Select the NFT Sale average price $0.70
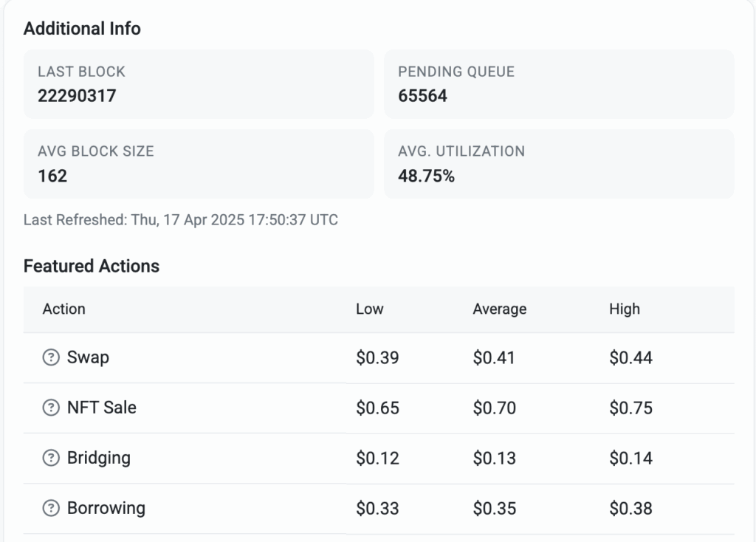This screenshot has height=542, width=756. coord(494,408)
